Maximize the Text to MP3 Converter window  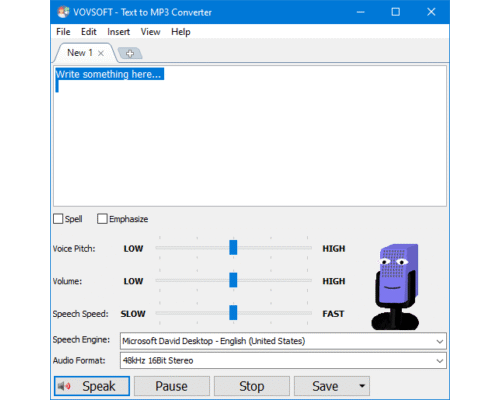(x=396, y=12)
